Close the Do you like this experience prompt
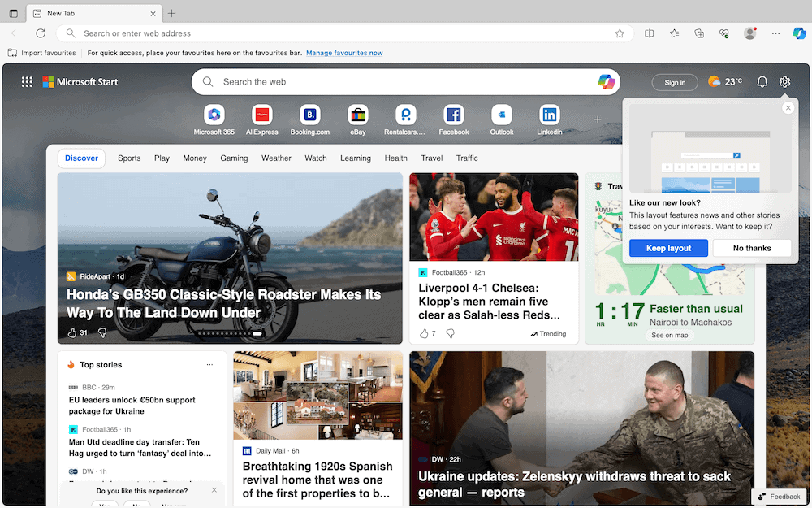 coord(214,490)
